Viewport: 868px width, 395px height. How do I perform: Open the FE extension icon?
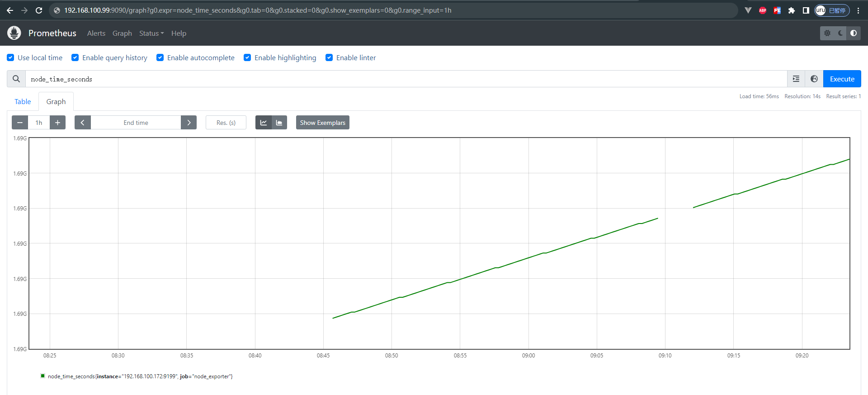[777, 10]
